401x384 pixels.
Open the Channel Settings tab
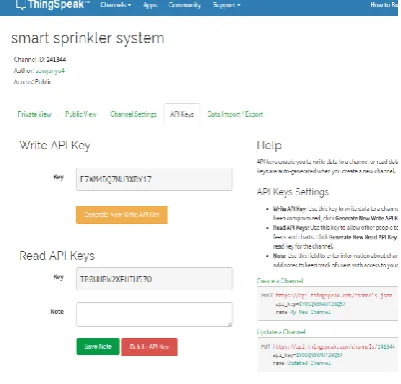[133, 114]
